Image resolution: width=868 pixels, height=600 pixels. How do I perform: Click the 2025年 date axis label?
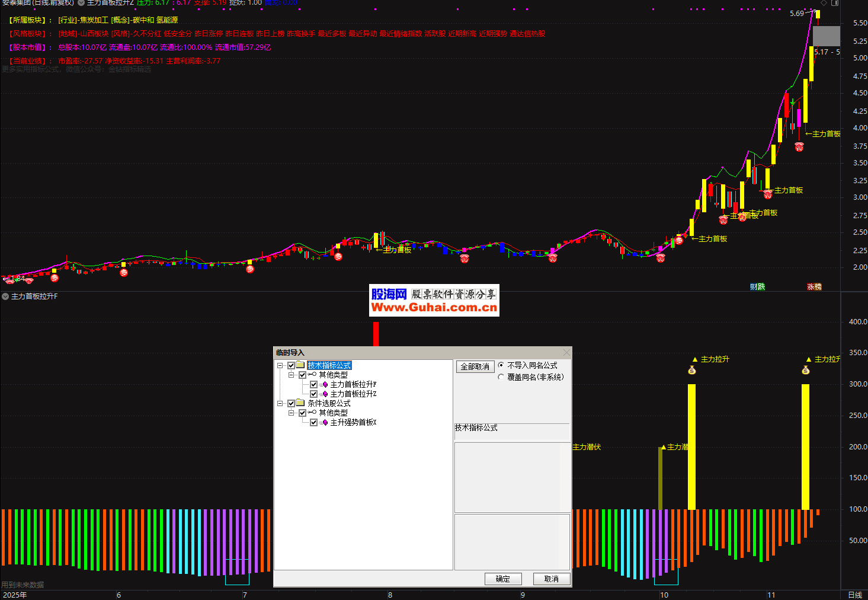15,595
